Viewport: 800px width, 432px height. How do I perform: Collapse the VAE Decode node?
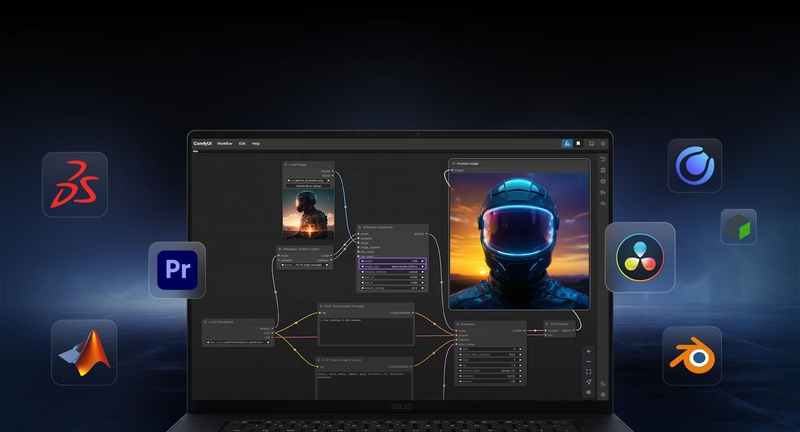tap(547, 324)
